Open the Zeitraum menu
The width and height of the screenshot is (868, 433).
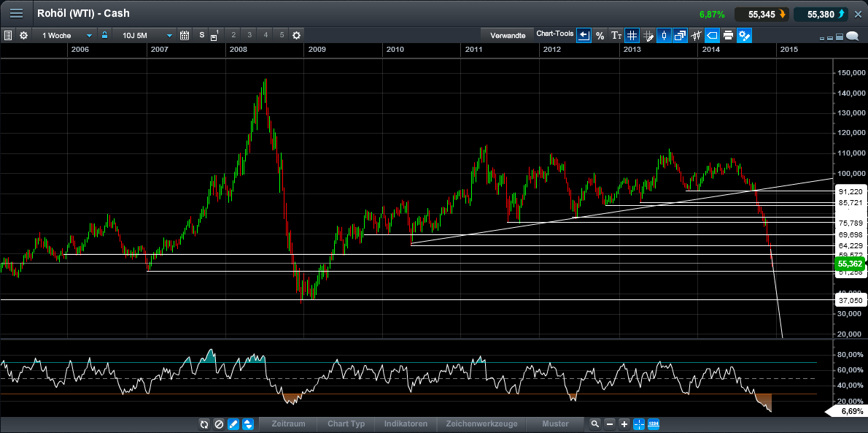(x=288, y=424)
